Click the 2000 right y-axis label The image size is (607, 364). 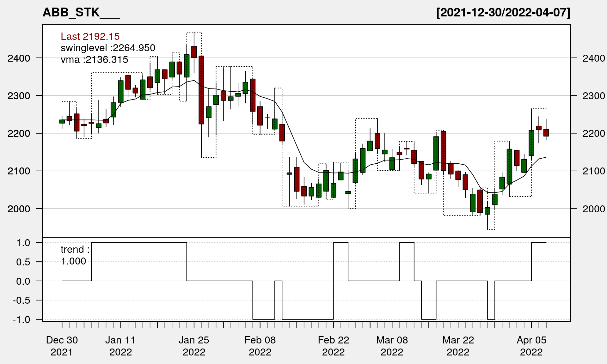coord(593,209)
